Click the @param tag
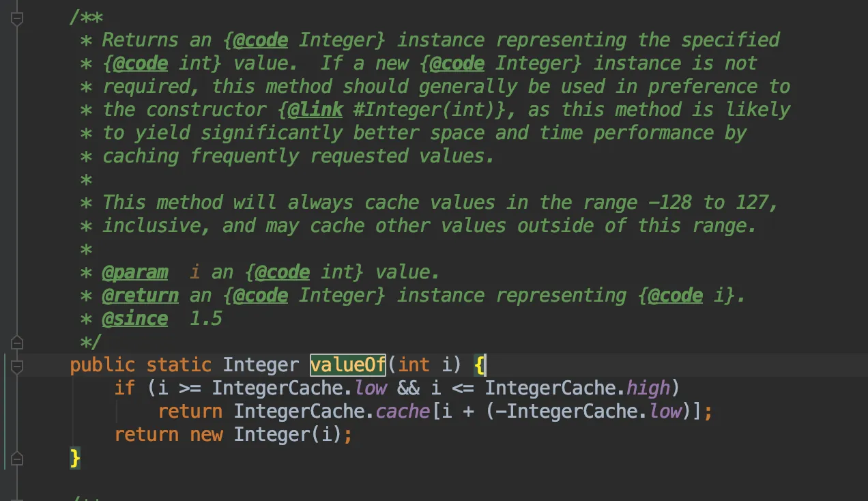Image resolution: width=868 pixels, height=501 pixels. (x=134, y=272)
